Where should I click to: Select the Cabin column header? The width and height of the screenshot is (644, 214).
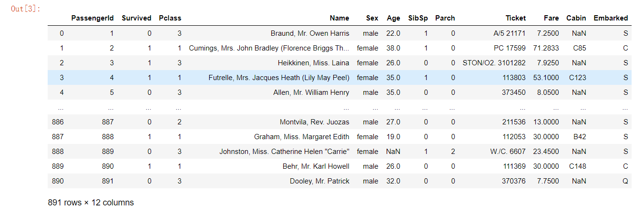pos(576,18)
